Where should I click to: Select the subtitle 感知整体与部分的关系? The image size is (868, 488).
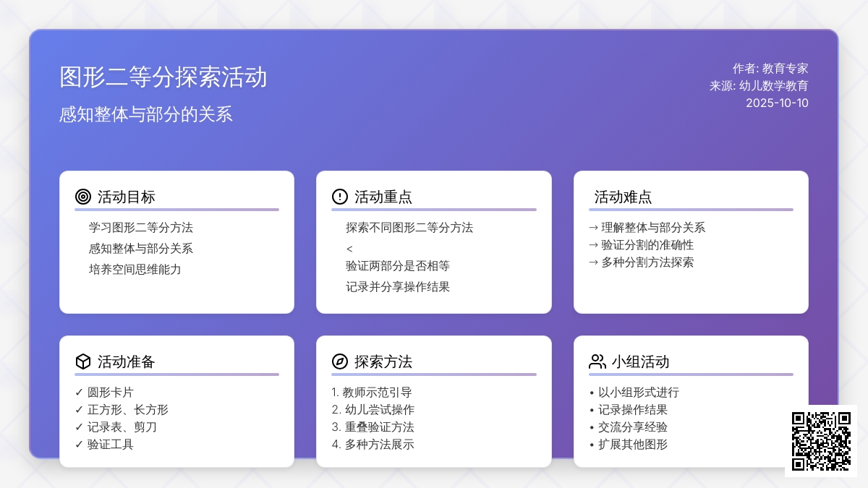(x=146, y=114)
